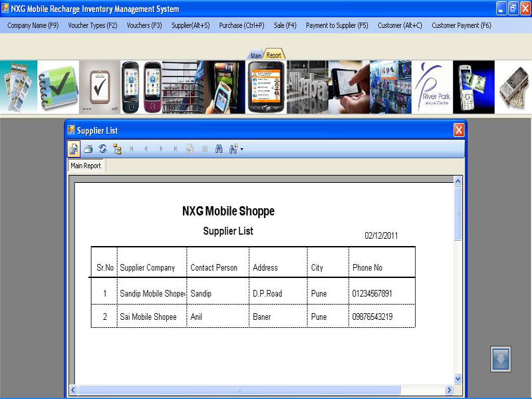Viewport: 532px width, 399px height.
Task: Click the phone on cash image
Action: pos(513,87)
